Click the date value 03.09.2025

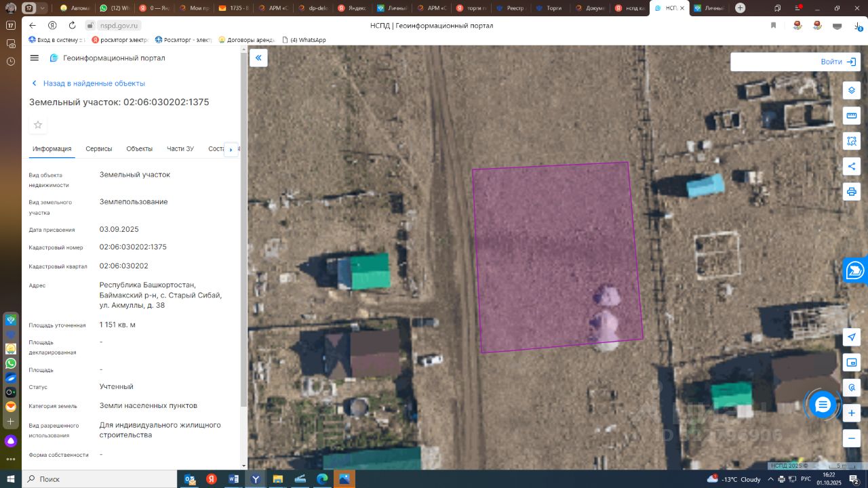[119, 229]
